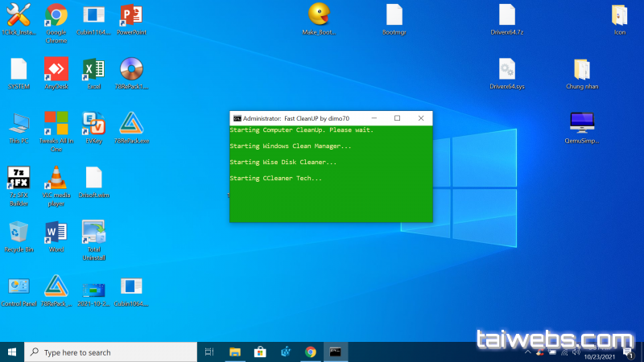The height and width of the screenshot is (362, 644).
Task: Open Task View on the taskbar
Action: click(209, 352)
